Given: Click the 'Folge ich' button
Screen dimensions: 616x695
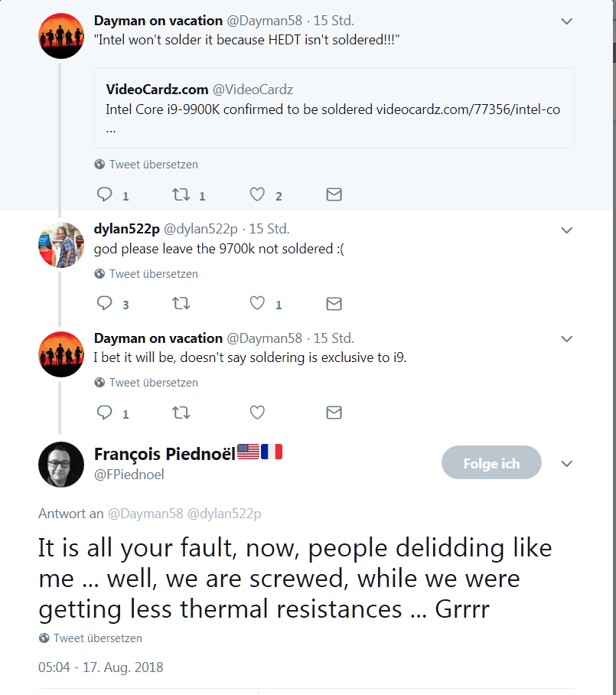Looking at the screenshot, I should tap(491, 462).
